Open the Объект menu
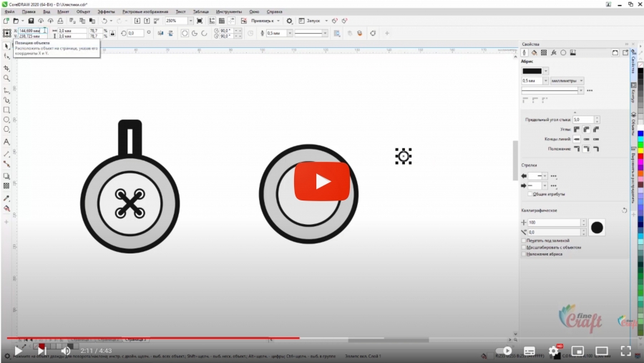The image size is (644, 363). (x=83, y=12)
